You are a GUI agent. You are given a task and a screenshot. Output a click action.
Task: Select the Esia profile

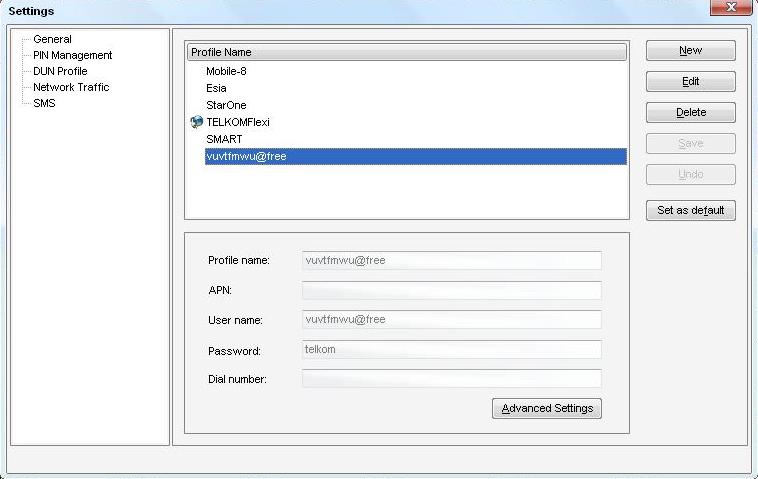tap(216, 88)
